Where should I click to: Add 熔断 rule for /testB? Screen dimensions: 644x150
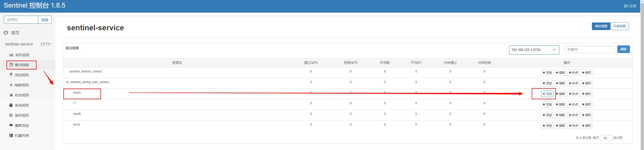tap(560, 115)
